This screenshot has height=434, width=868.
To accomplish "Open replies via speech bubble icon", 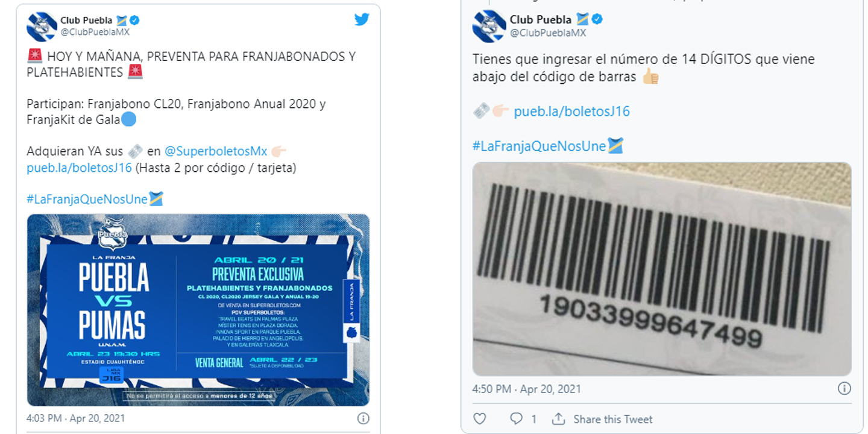I will tap(516, 418).
